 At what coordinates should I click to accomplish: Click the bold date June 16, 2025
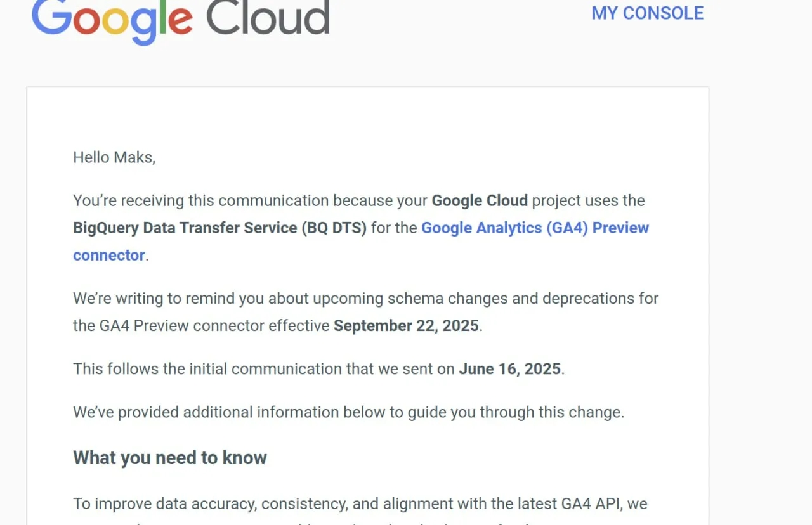click(509, 368)
